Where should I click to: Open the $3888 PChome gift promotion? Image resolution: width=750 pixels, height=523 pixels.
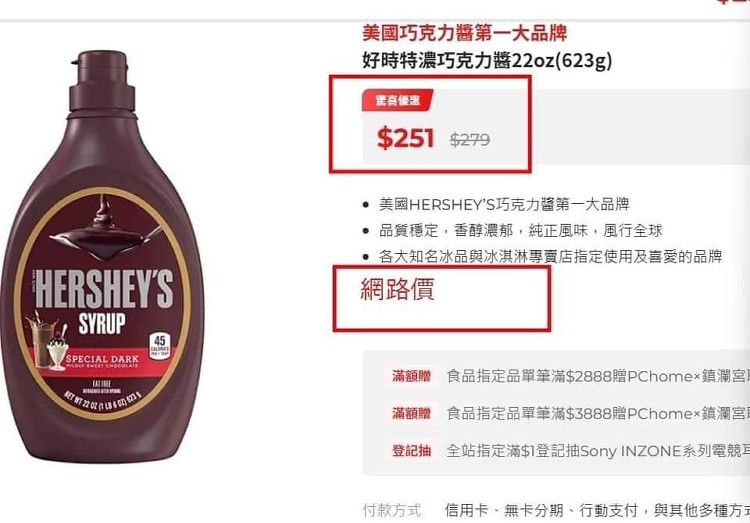pyautogui.click(x=598, y=413)
